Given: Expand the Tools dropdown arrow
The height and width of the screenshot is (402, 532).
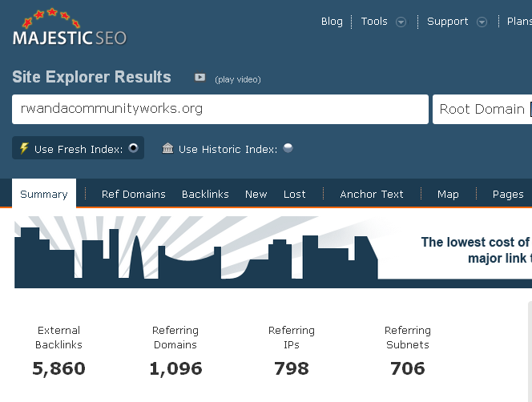Looking at the screenshot, I should [401, 22].
